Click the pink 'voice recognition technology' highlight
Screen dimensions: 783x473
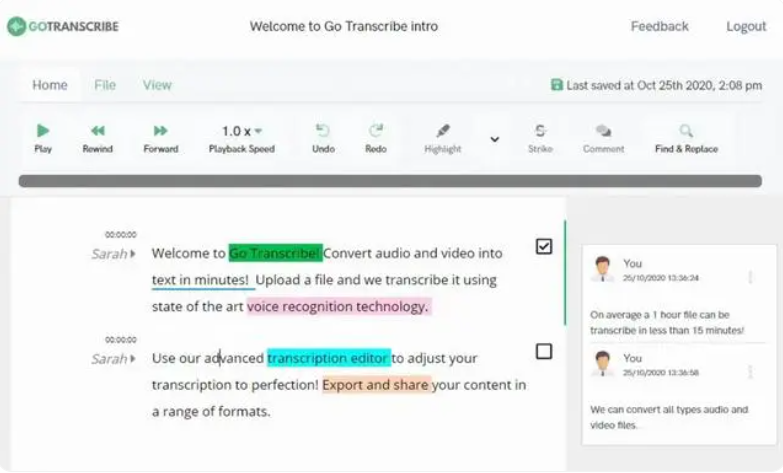pos(338,306)
